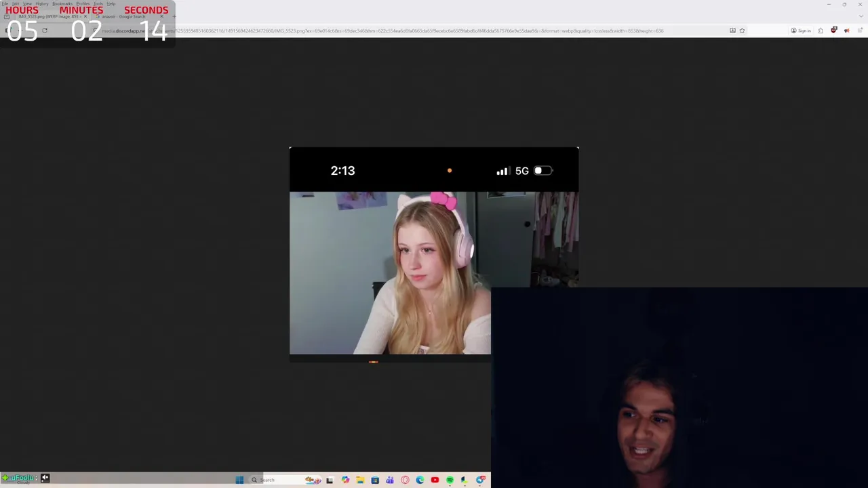Open Opera browser from the taskbar

[x=405, y=480]
